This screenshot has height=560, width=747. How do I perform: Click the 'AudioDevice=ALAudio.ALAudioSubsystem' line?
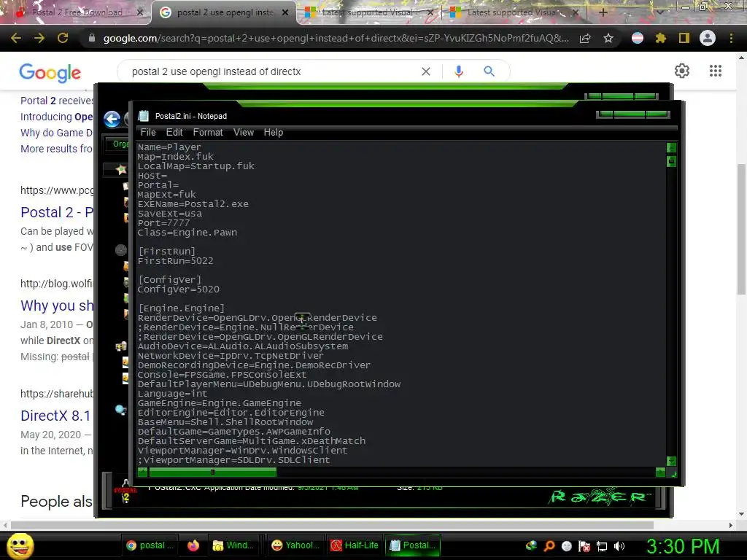pyautogui.click(x=243, y=346)
